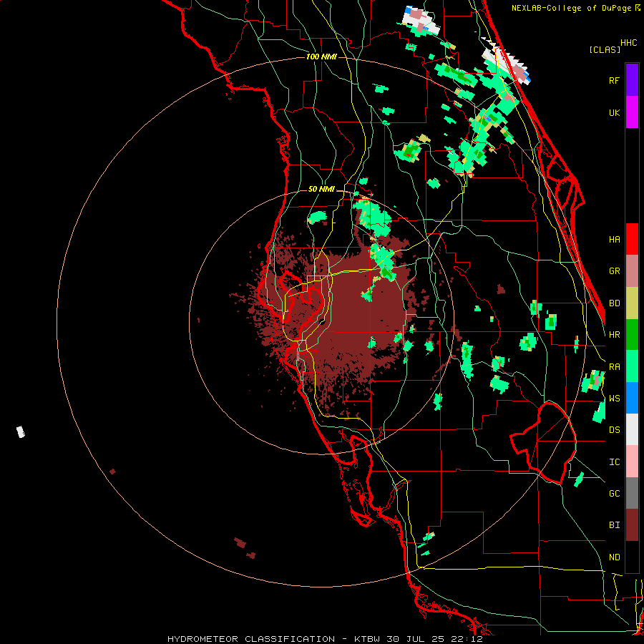Click the BI brown legend swatch
Viewport: 644px width, 644px height.
[x=632, y=525]
